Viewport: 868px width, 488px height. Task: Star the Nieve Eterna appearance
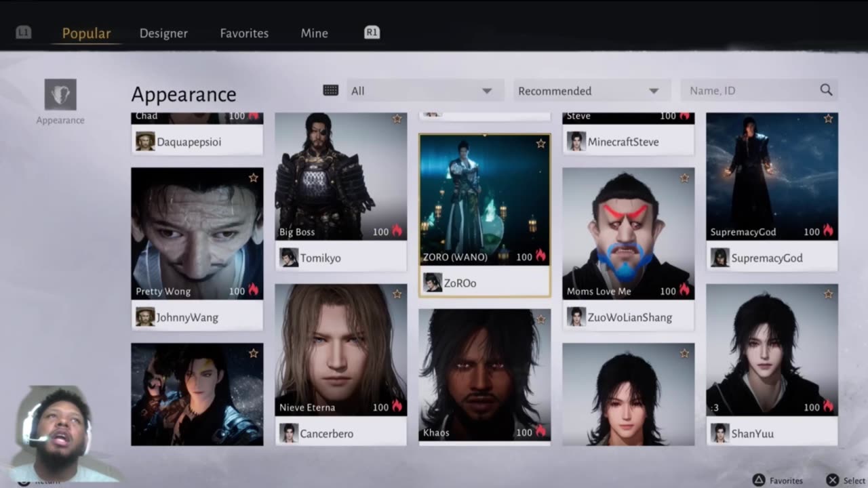397,294
